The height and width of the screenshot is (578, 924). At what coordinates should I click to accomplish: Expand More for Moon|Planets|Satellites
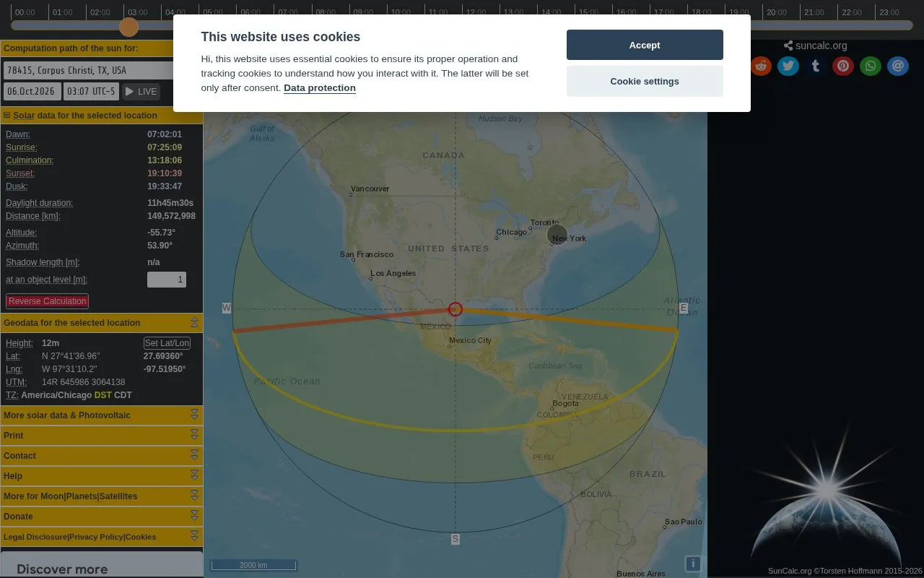pos(101,496)
